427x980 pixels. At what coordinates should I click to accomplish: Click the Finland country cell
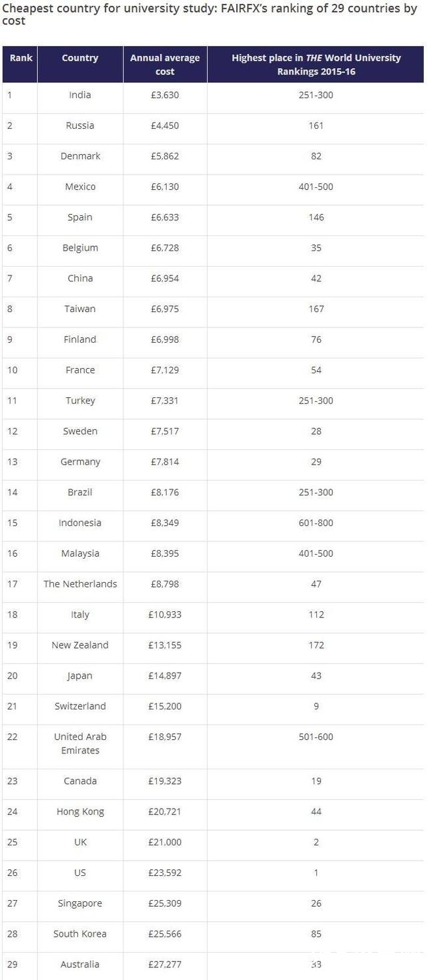(80, 339)
